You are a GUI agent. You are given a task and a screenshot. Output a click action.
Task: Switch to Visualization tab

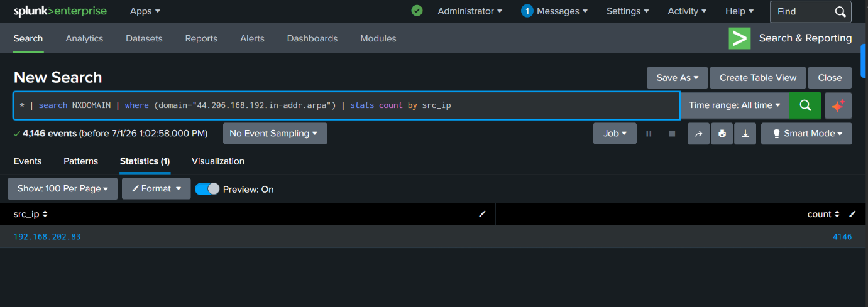(x=218, y=161)
